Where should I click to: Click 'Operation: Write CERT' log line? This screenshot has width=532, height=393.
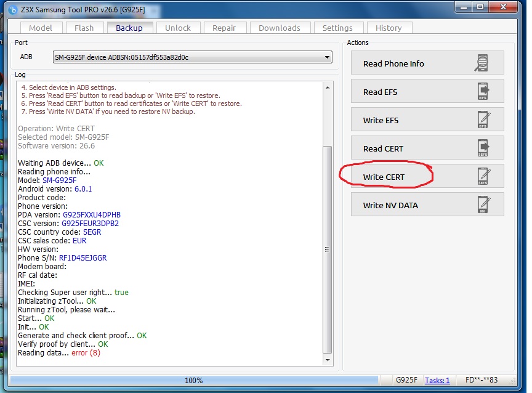click(x=56, y=129)
